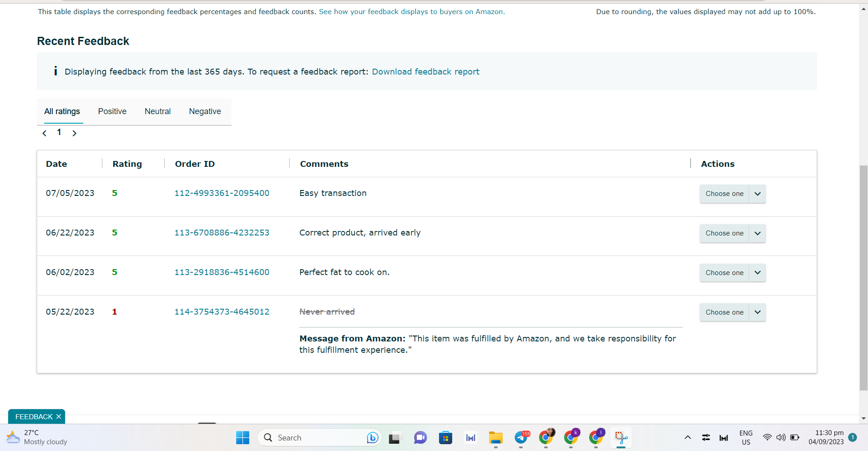Close the FEEDBACK tab with the X

point(59,416)
